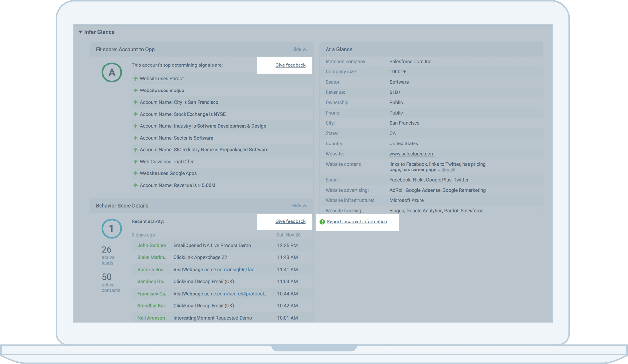
Task: Collapse the Infer Glance section triangle
Action: (80, 32)
